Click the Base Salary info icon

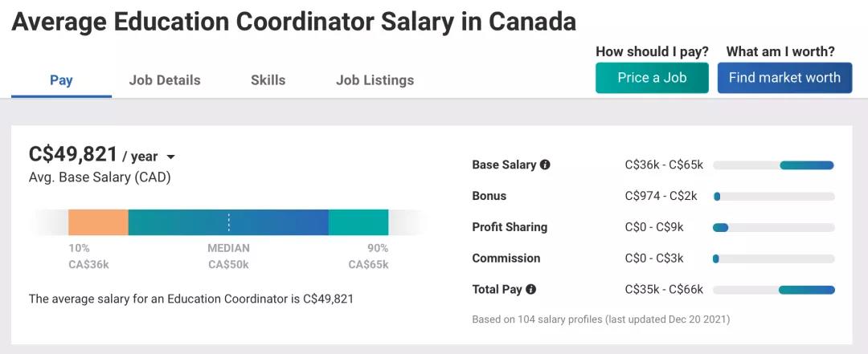pyautogui.click(x=545, y=165)
